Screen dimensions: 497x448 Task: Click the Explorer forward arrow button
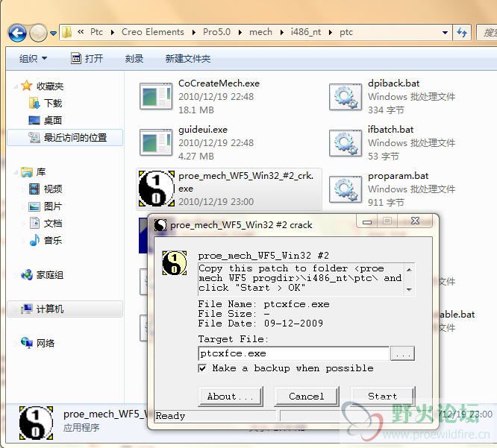pos(38,33)
